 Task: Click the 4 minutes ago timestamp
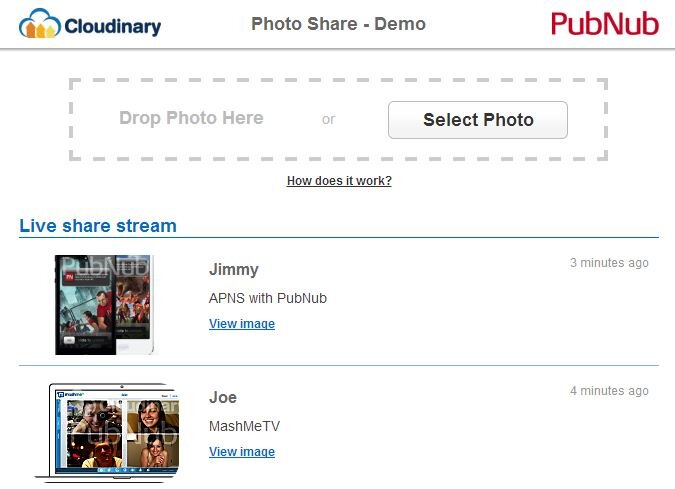coord(609,391)
